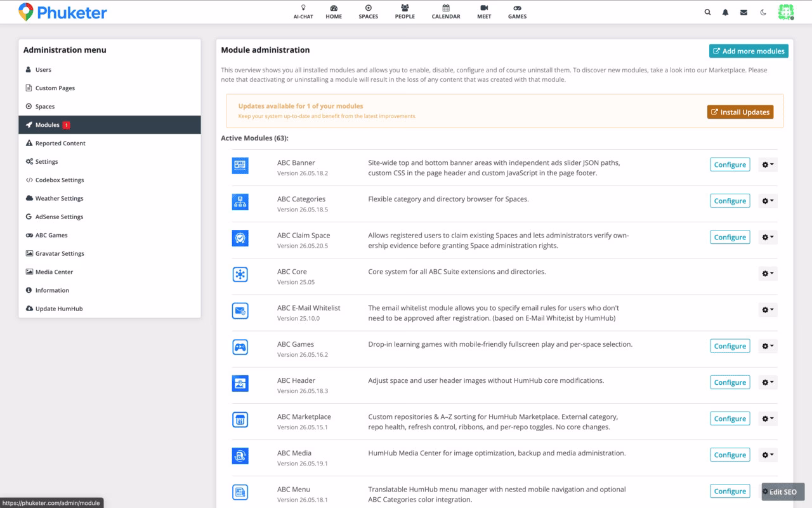Open gear dropdown for ABC E-Mail Whitelist
Image resolution: width=812 pixels, height=508 pixels.
click(x=768, y=310)
